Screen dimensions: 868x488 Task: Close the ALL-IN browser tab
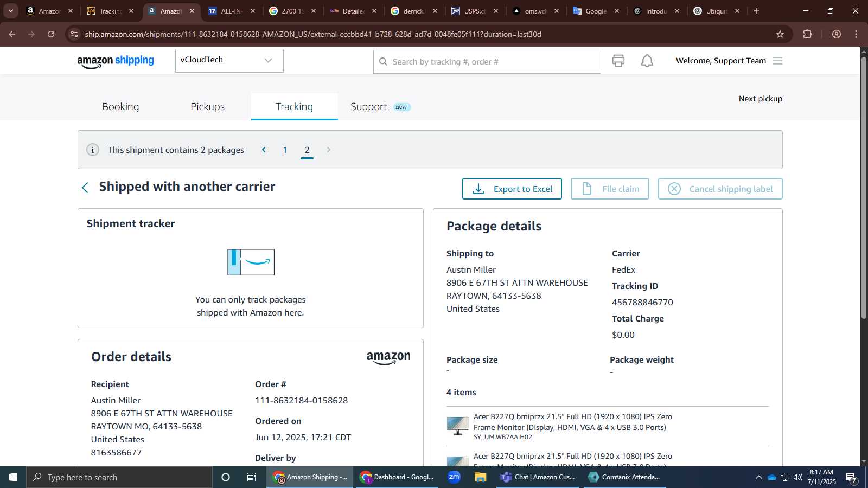coord(252,11)
